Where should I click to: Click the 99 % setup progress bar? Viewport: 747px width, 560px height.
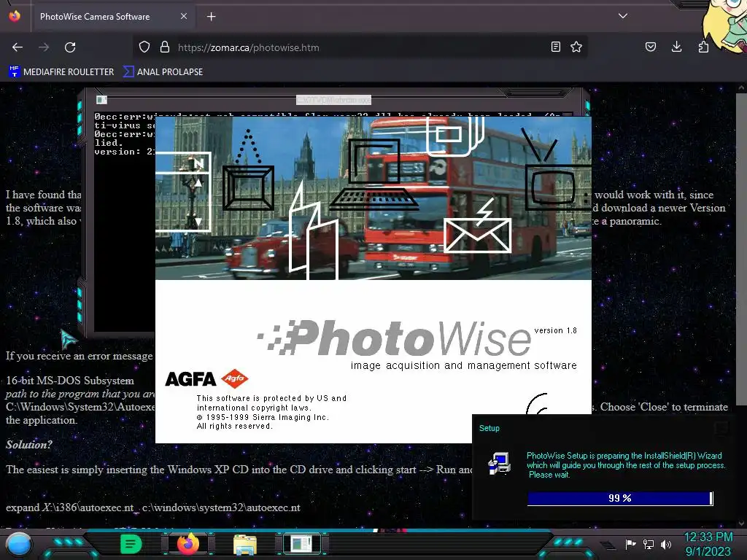coord(620,498)
